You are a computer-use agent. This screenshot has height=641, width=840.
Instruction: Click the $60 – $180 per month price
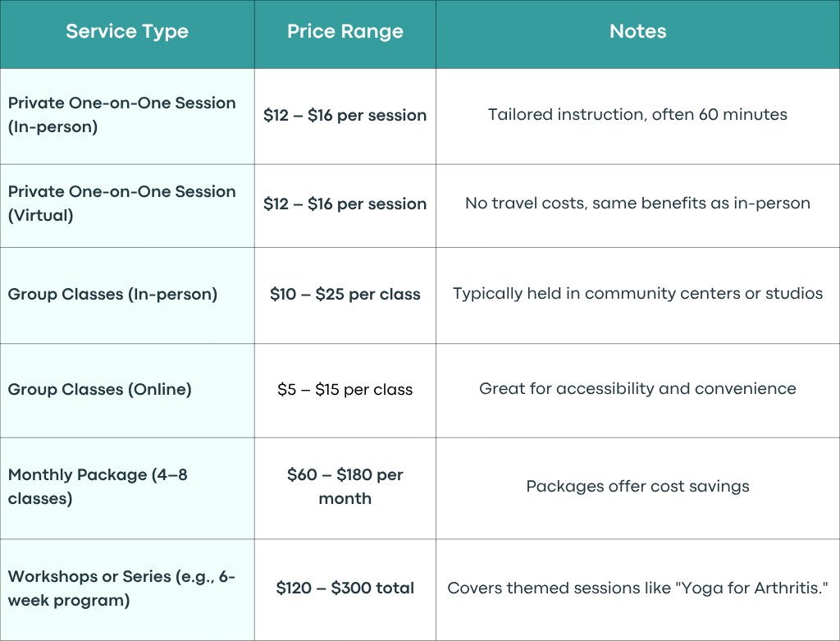click(345, 487)
